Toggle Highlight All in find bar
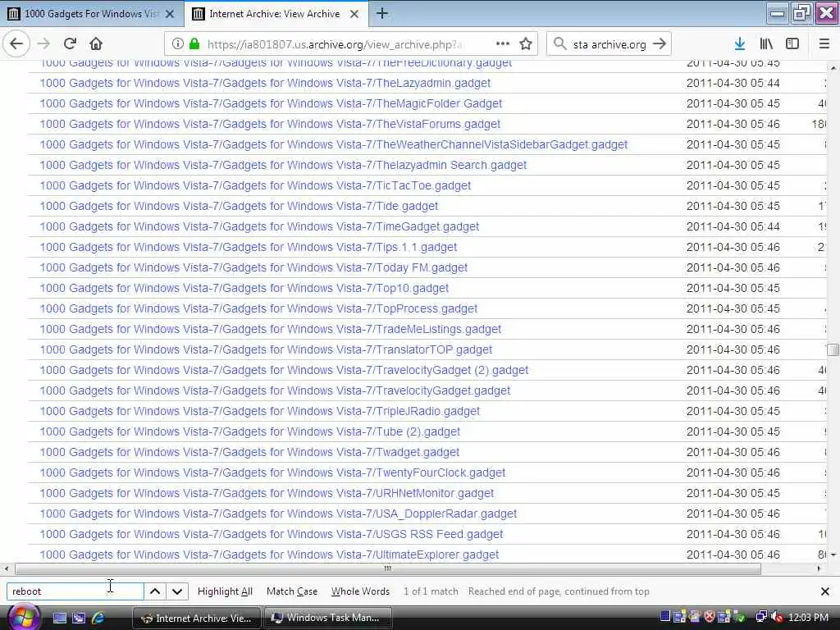 coord(225,591)
